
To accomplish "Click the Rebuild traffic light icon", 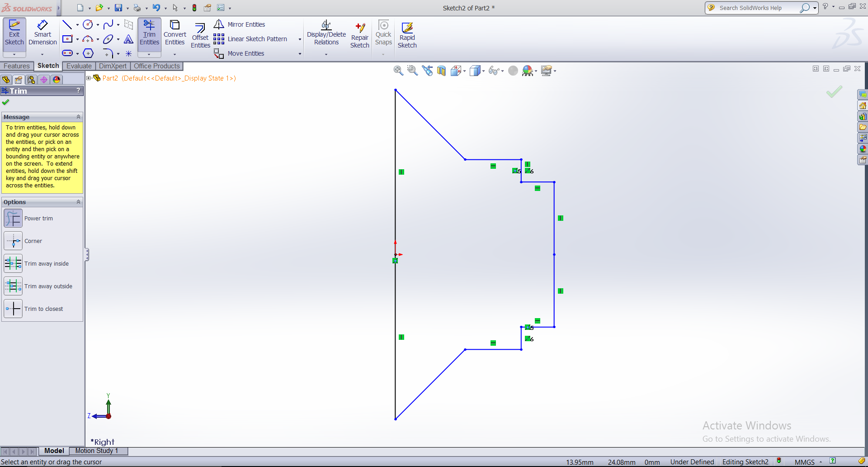I will (x=194, y=8).
